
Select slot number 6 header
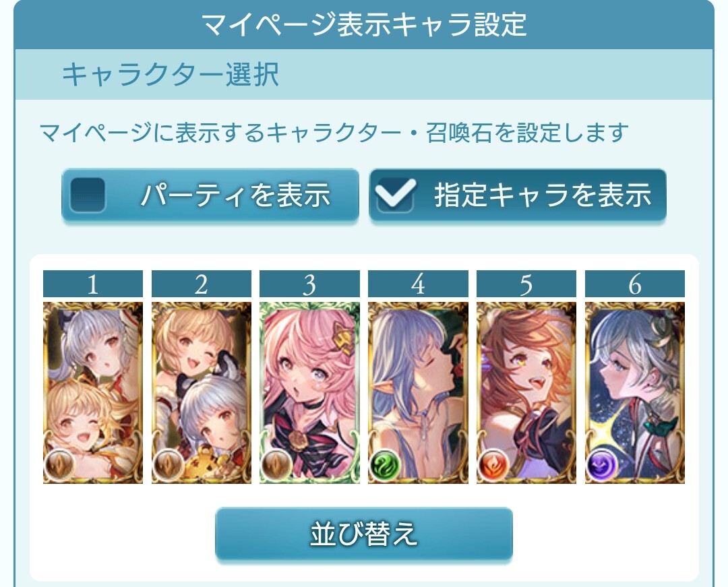click(x=635, y=284)
